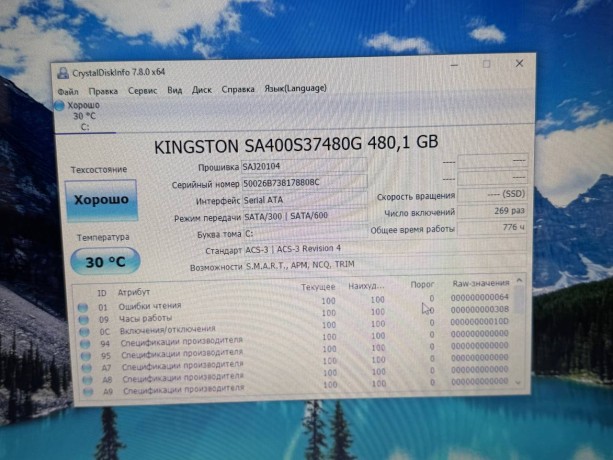
Task: Click the ID column header
Action: click(x=102, y=293)
